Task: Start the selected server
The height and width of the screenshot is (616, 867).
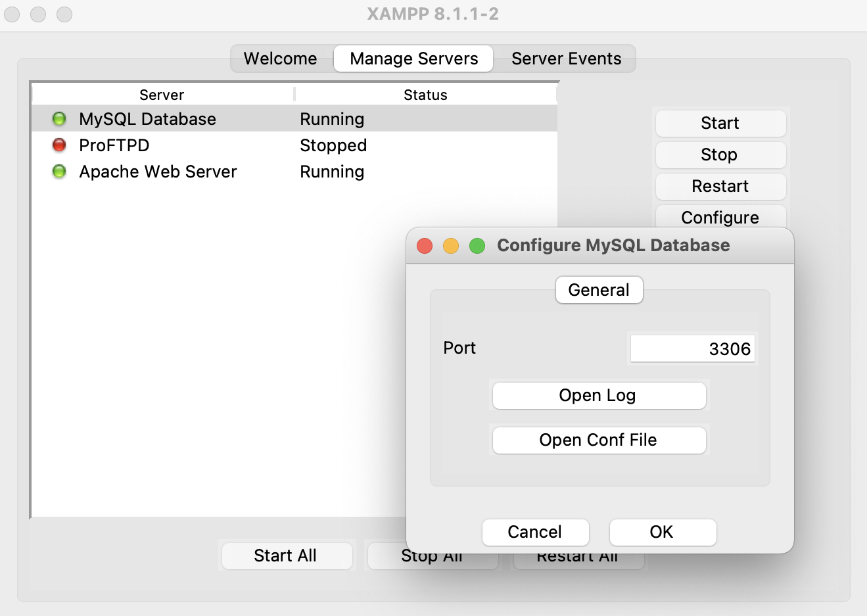Action: [x=720, y=123]
